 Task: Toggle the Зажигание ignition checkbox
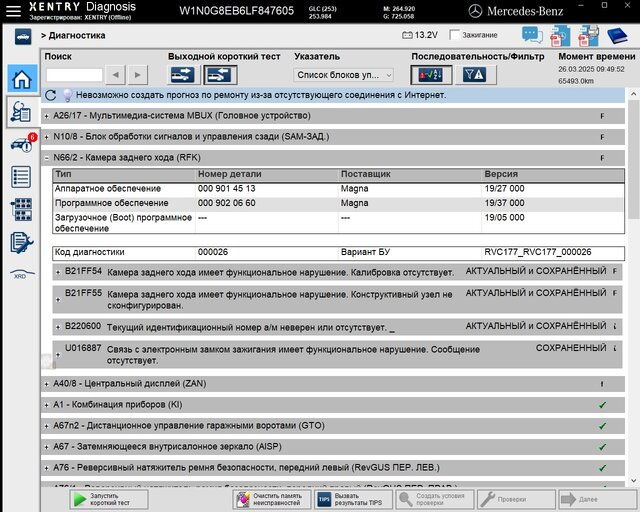454,35
